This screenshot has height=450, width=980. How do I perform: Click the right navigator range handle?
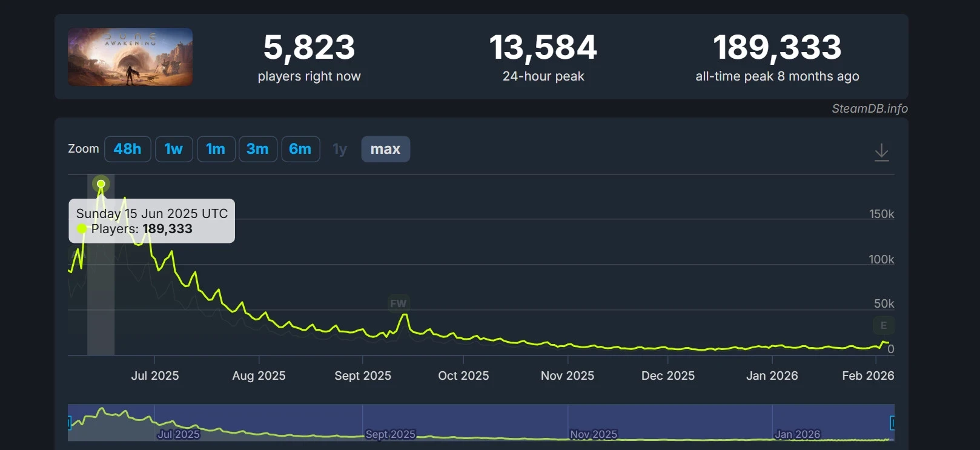point(892,423)
